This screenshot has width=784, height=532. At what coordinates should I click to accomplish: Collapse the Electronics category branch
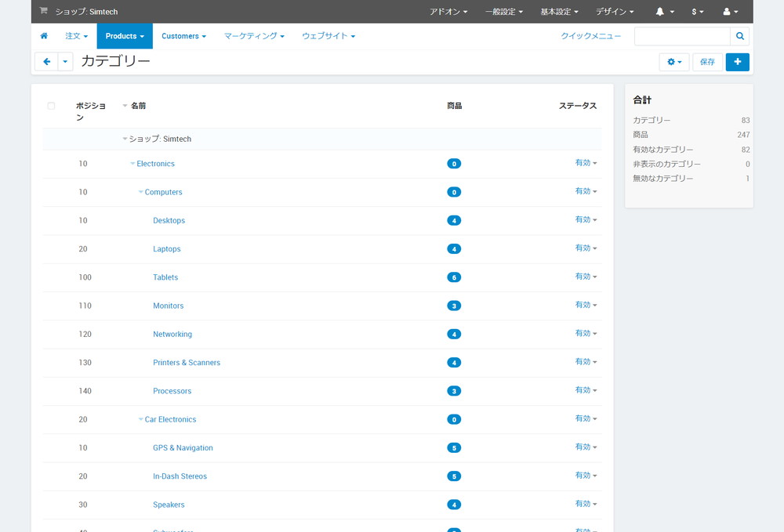[132, 164]
